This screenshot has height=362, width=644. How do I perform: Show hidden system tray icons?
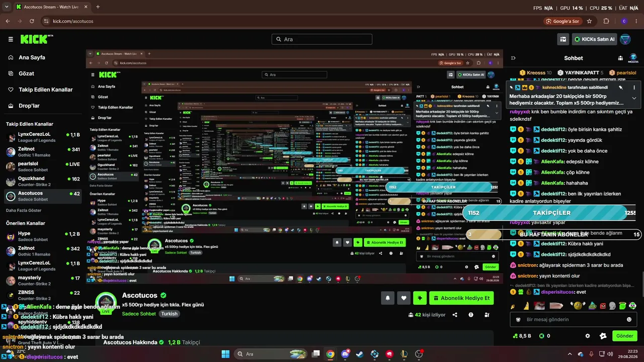pyautogui.click(x=570, y=354)
